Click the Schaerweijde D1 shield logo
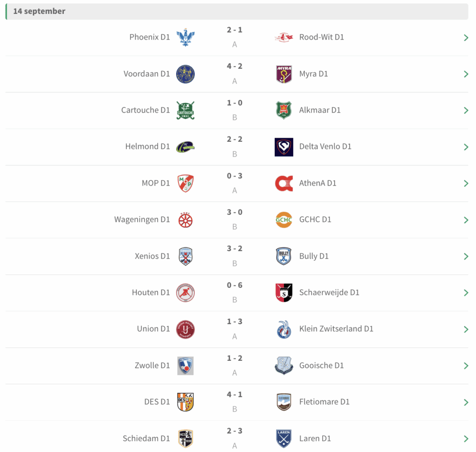 [x=284, y=292]
